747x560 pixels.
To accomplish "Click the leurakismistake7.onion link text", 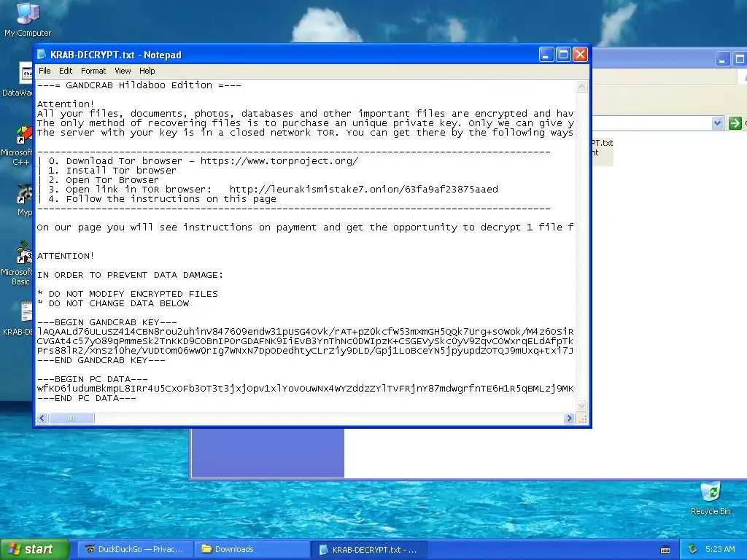I will click(363, 190).
